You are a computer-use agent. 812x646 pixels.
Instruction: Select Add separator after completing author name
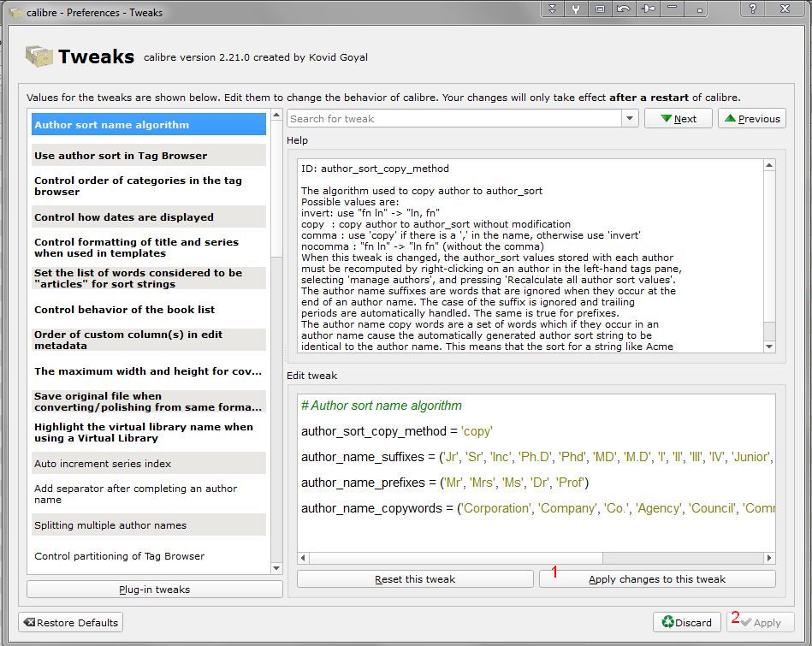[x=149, y=495]
